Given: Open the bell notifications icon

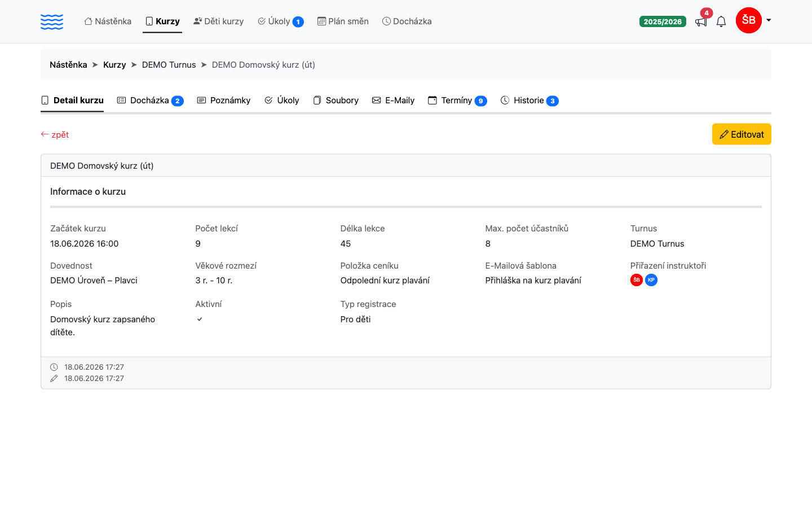Looking at the screenshot, I should [x=721, y=21].
